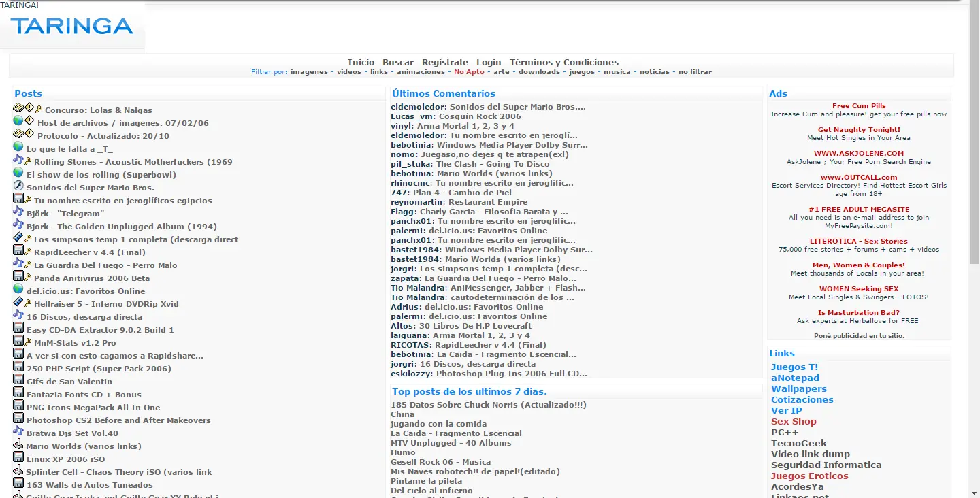Open the 'Juegos T!' sidebar link
This screenshot has height=498, width=980.
click(795, 367)
